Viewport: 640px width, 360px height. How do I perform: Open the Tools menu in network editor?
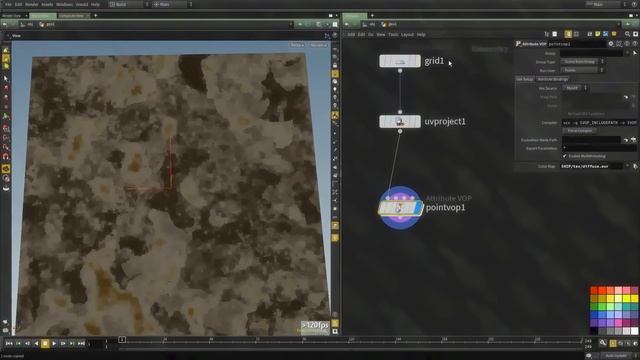click(393, 35)
